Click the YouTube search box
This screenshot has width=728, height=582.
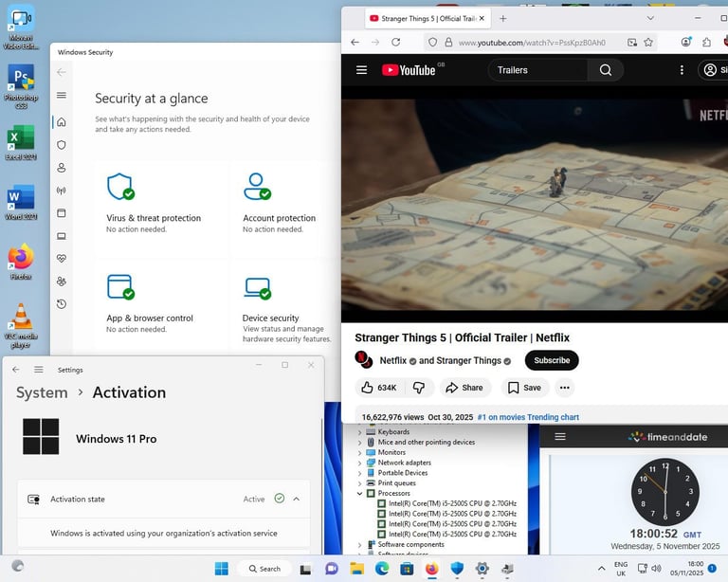pos(537,70)
